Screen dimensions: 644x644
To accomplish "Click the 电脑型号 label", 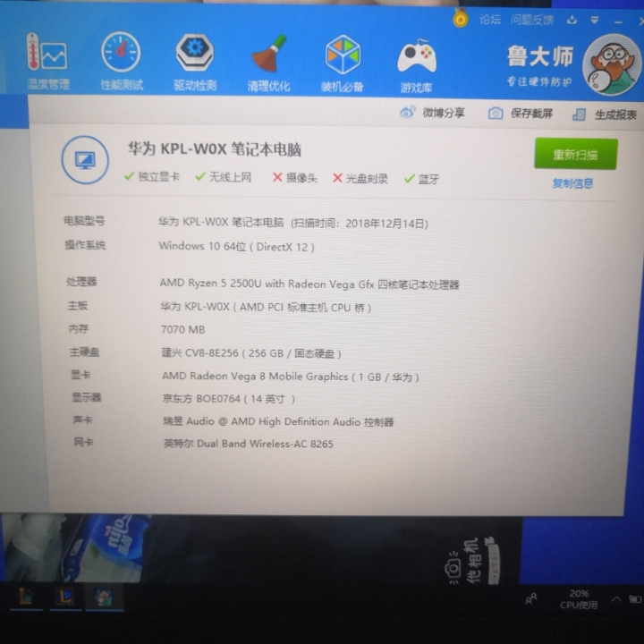I will click(x=84, y=221).
